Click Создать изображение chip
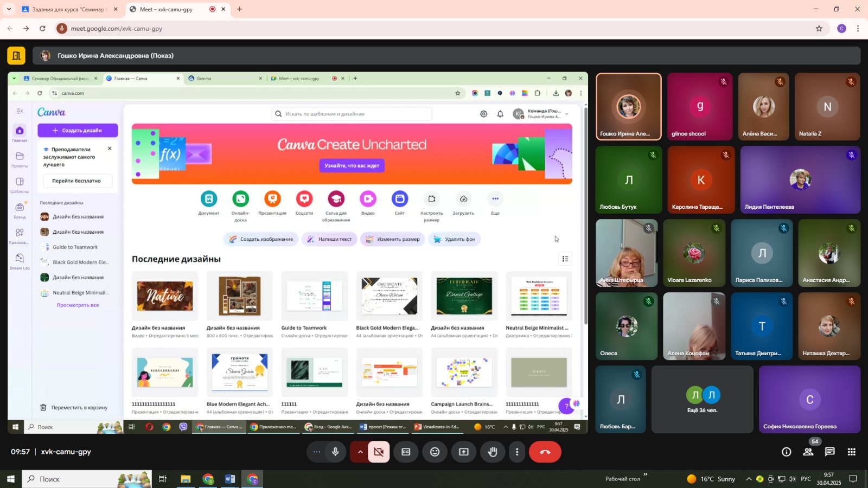The width and height of the screenshot is (868, 488). (x=261, y=239)
